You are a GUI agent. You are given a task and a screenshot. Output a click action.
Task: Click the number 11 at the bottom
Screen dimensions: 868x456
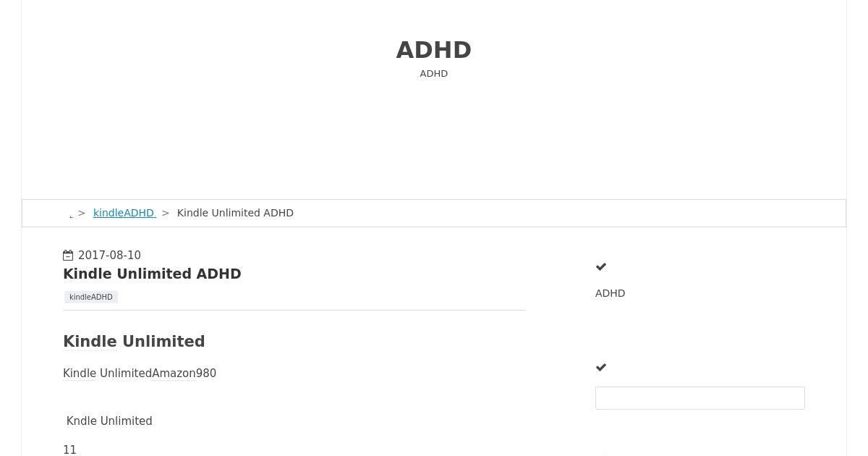coord(69,450)
